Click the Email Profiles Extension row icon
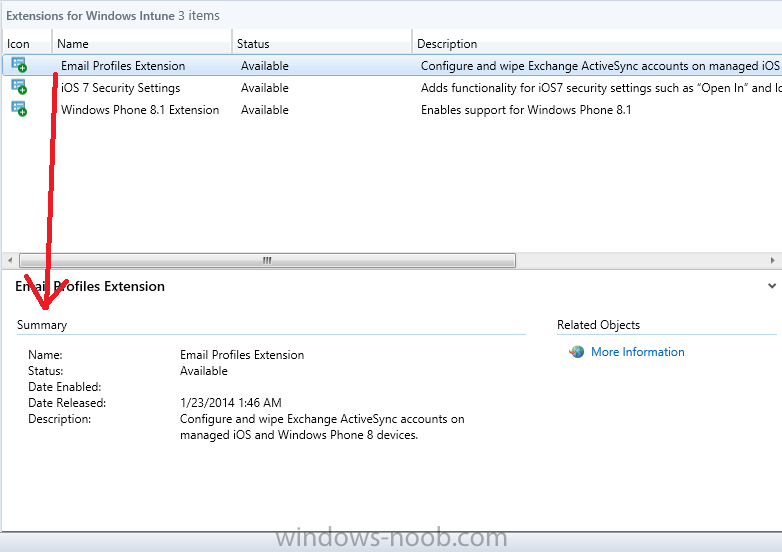The height and width of the screenshot is (552, 782). (x=19, y=65)
